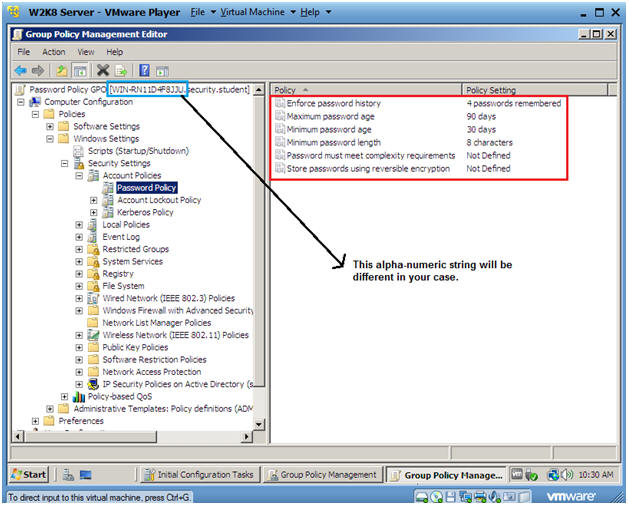Viewport: 628px width, 505px height.
Task: Expand the Kerberos Policy node
Action: (94, 213)
